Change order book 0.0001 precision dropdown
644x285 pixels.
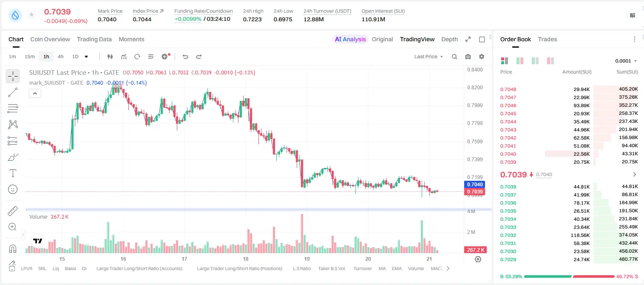pyautogui.click(x=626, y=61)
